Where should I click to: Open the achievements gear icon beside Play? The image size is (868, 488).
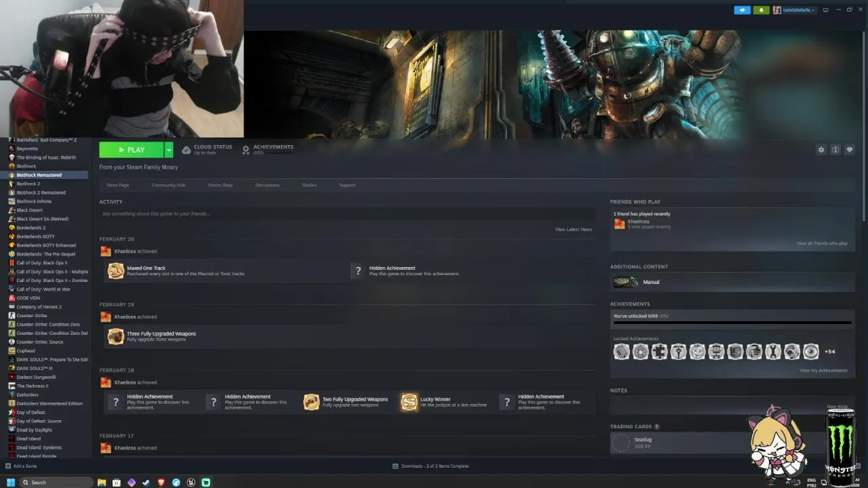pyautogui.click(x=246, y=150)
